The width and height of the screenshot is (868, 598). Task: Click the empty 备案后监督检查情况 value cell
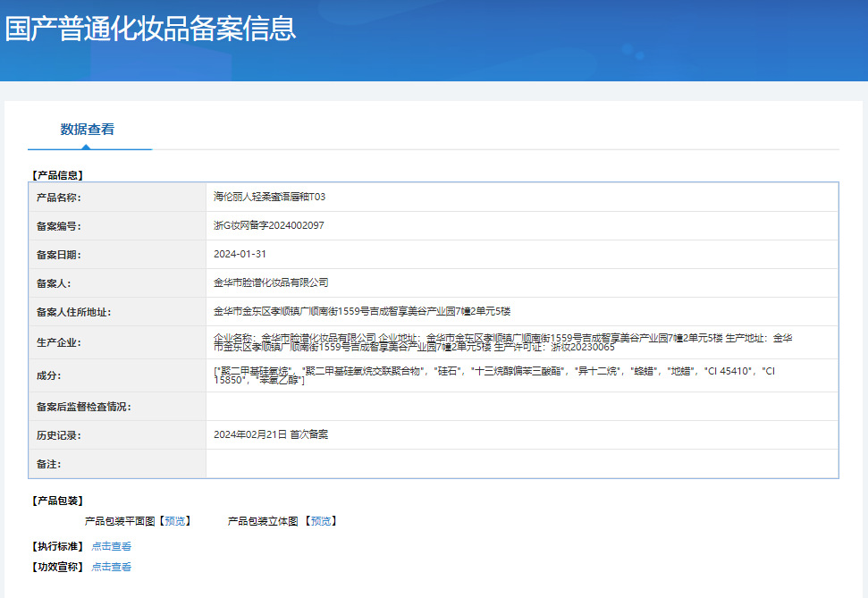click(521, 407)
